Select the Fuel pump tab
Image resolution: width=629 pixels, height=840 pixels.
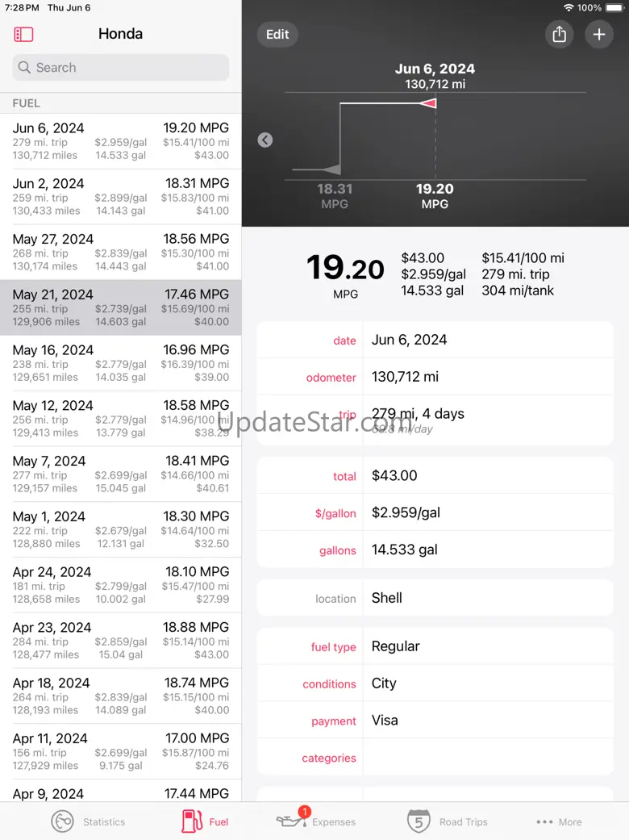pyautogui.click(x=205, y=821)
